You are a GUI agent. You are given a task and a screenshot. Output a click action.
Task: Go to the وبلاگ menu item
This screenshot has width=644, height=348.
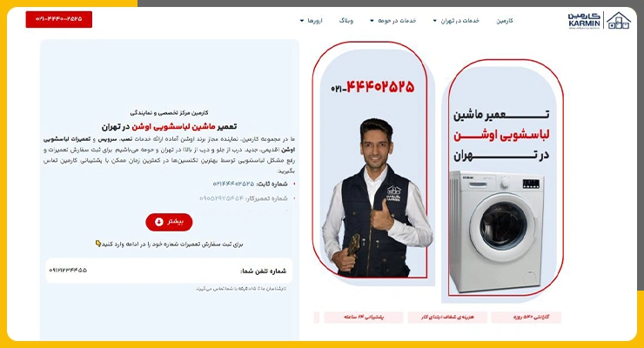point(345,21)
